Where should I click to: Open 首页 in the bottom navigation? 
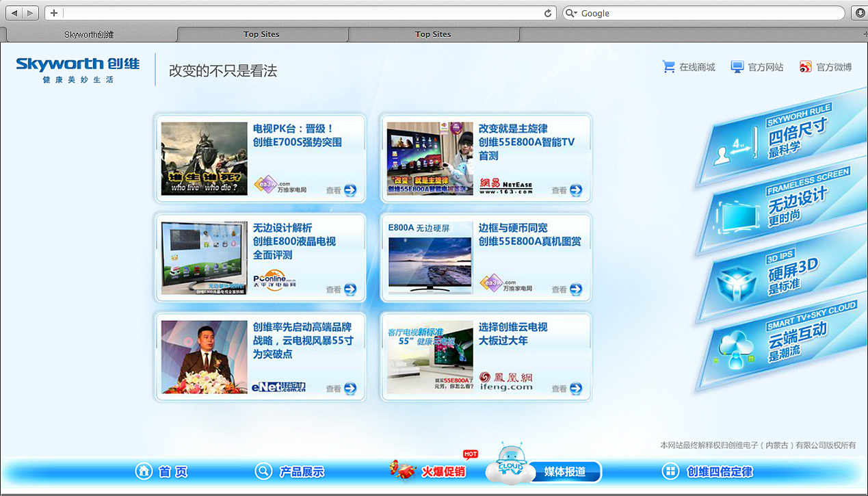pyautogui.click(x=172, y=471)
